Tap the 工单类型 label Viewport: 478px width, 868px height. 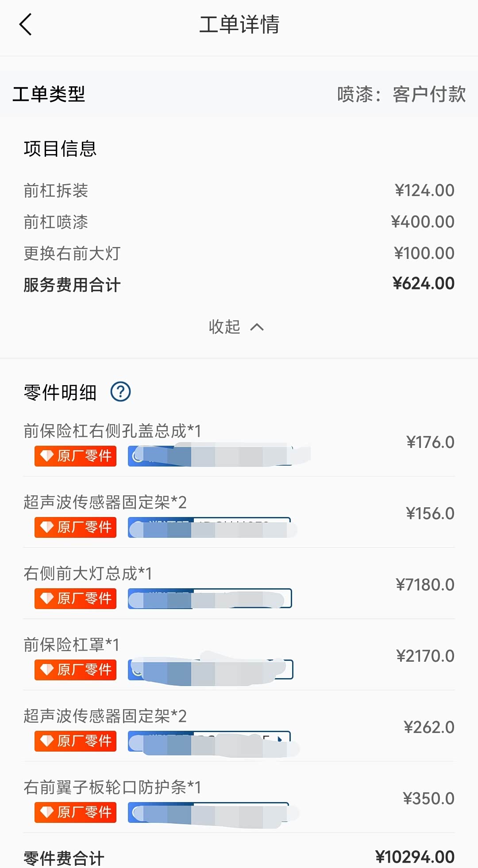pos(49,94)
